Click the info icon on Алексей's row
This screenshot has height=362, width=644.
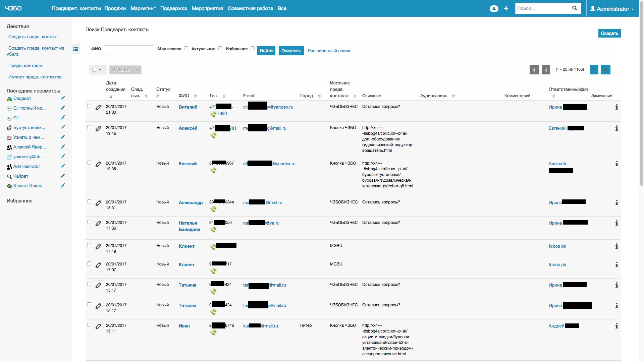pos(616,128)
